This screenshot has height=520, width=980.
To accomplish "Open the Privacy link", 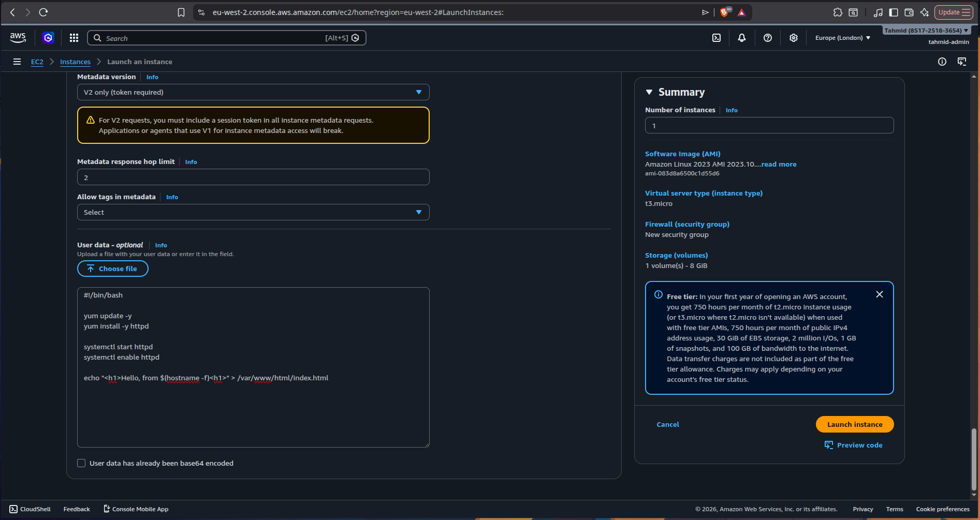I will 863,509.
